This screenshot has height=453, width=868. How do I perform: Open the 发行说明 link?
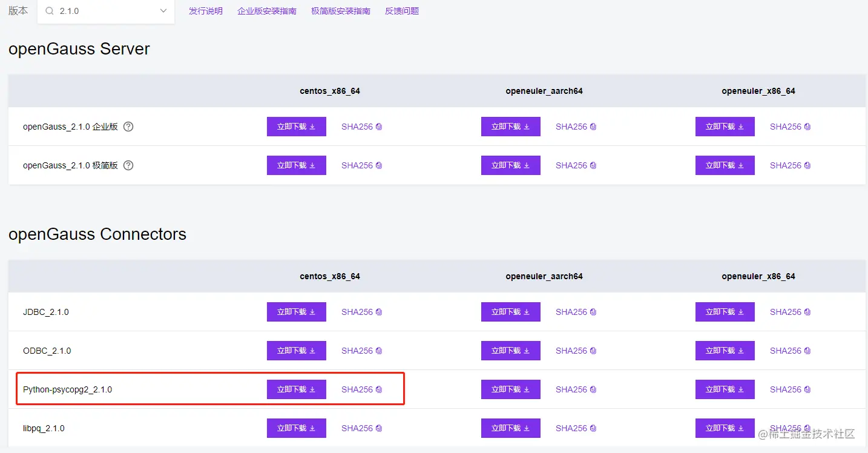click(206, 11)
